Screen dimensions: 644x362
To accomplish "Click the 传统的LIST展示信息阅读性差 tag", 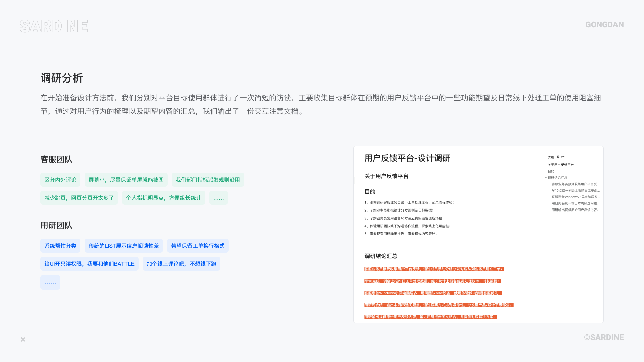I will pos(124,246).
